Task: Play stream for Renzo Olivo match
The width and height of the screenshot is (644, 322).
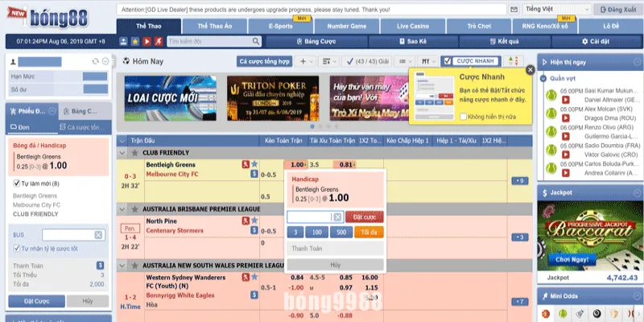Action: [x=566, y=136]
